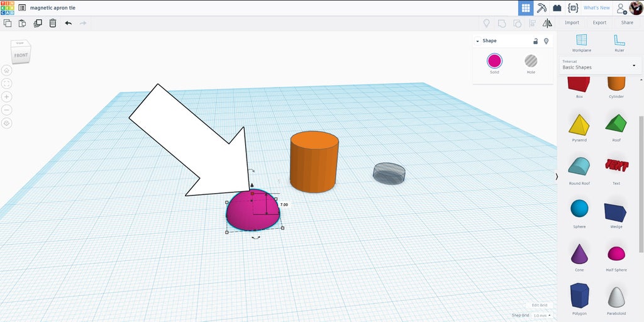
Task: Click the shapes panel scrollbar
Action: [x=642, y=183]
